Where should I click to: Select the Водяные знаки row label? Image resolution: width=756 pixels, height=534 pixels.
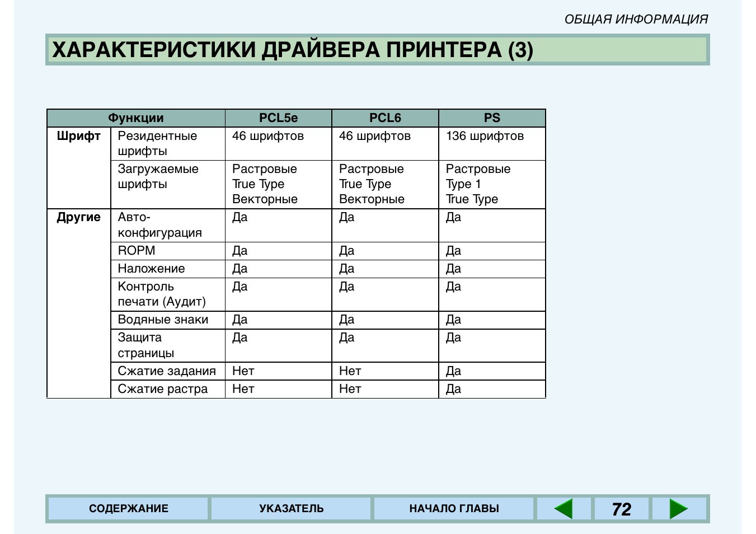[x=163, y=320]
